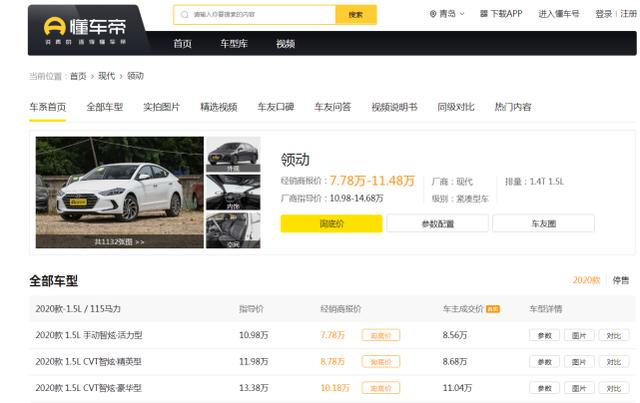Click the search magnifier icon
The width and height of the screenshot is (640, 403).
[184, 14]
